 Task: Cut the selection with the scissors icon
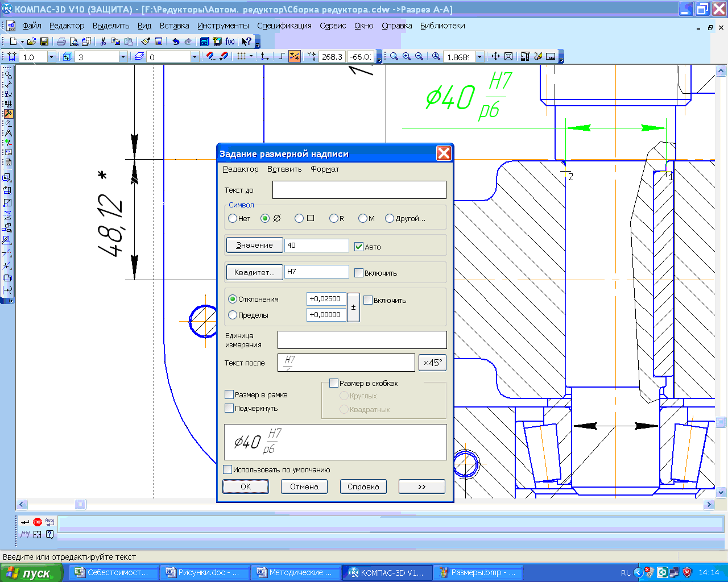click(103, 41)
